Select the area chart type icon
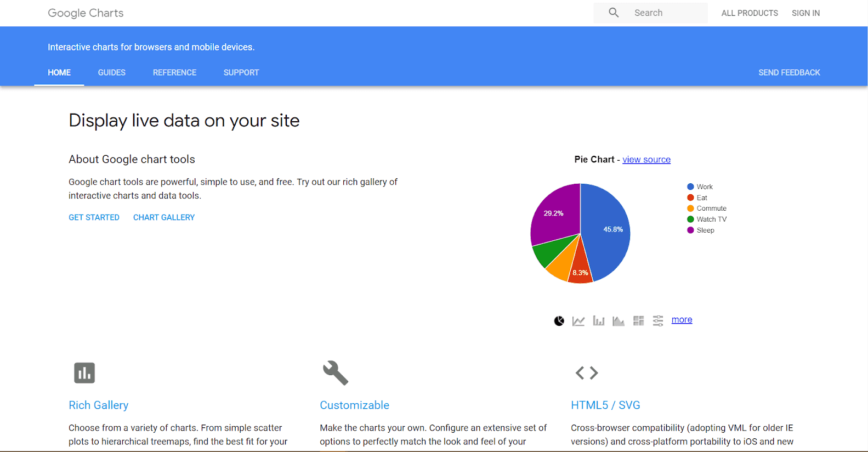This screenshot has width=868, height=452. click(x=619, y=321)
